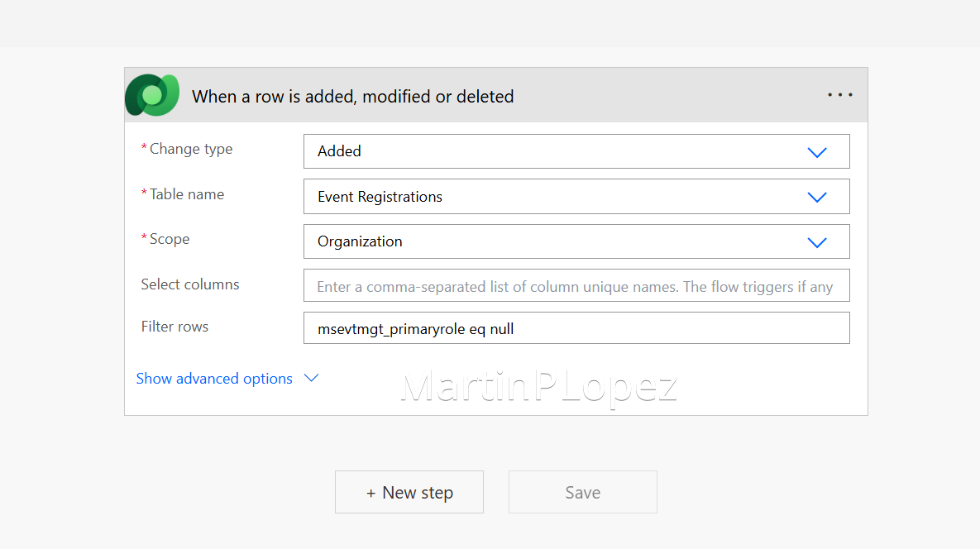Click the 'Filter rows' label
This screenshot has width=980, height=549.
[x=174, y=327]
